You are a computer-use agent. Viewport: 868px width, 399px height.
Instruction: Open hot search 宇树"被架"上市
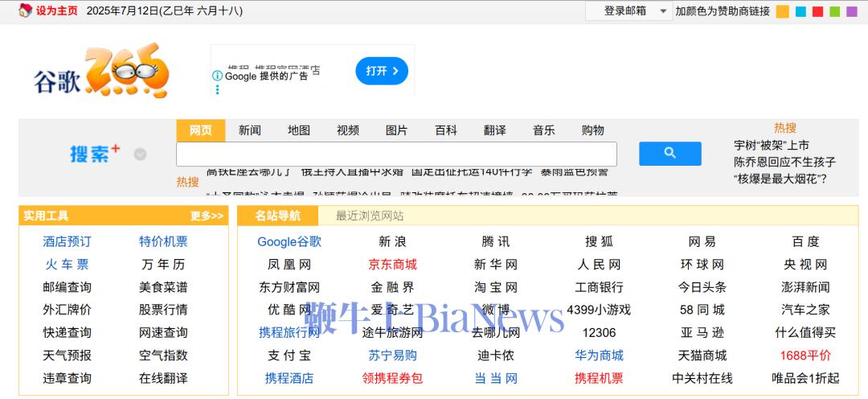click(771, 145)
